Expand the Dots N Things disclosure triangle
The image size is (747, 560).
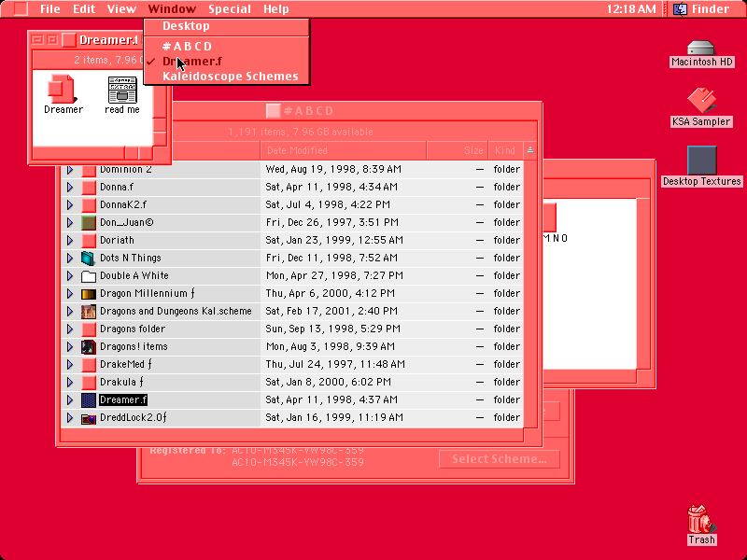70,259
